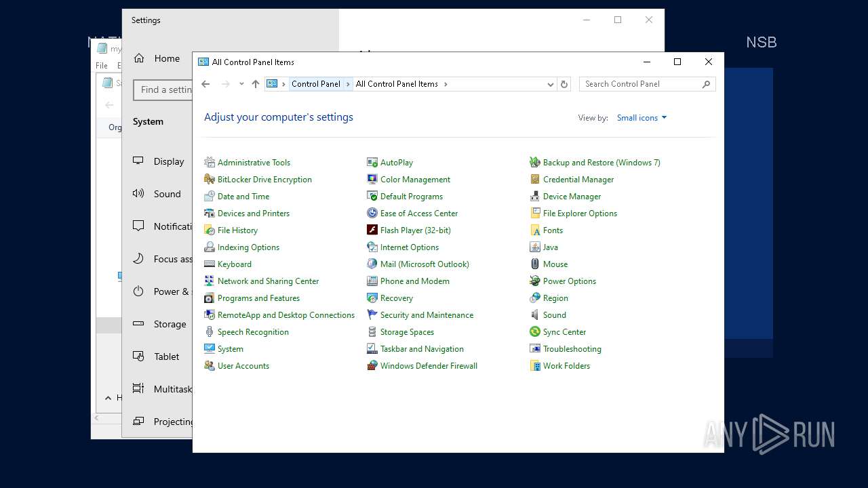Click the BitLocker Drive Encryption icon
The height and width of the screenshot is (488, 868).
[210, 180]
